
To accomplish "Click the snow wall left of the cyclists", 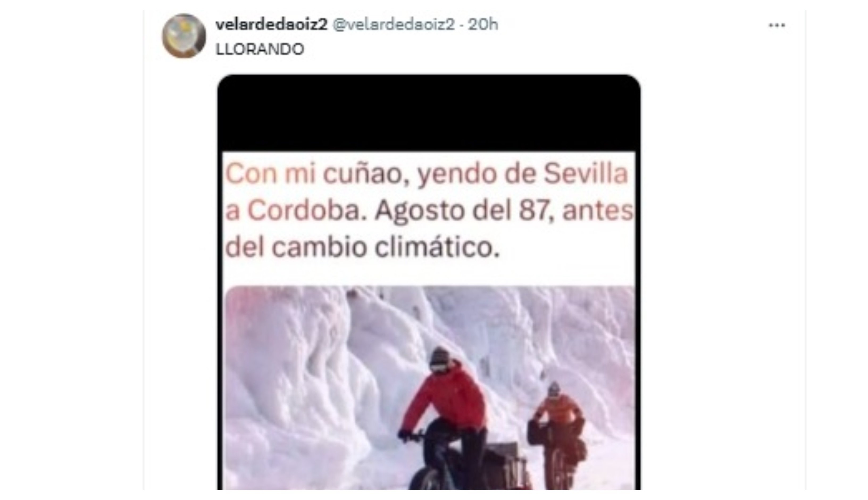I will point(302,388).
